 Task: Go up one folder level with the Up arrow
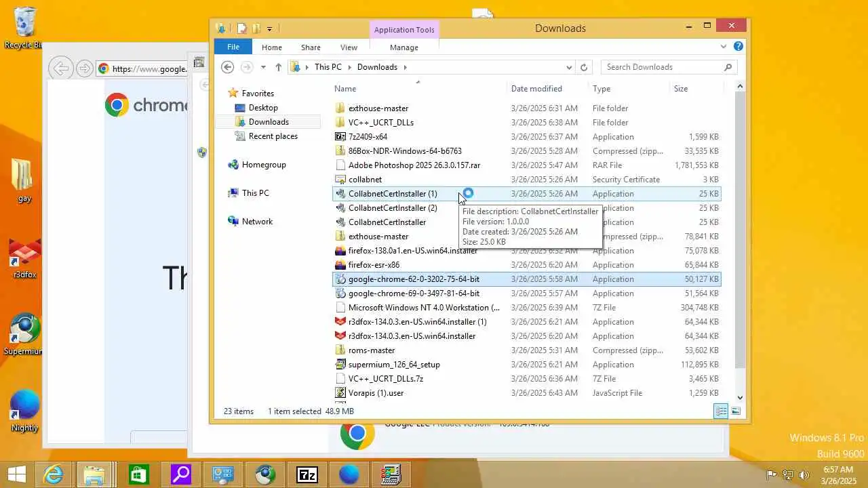tap(278, 67)
